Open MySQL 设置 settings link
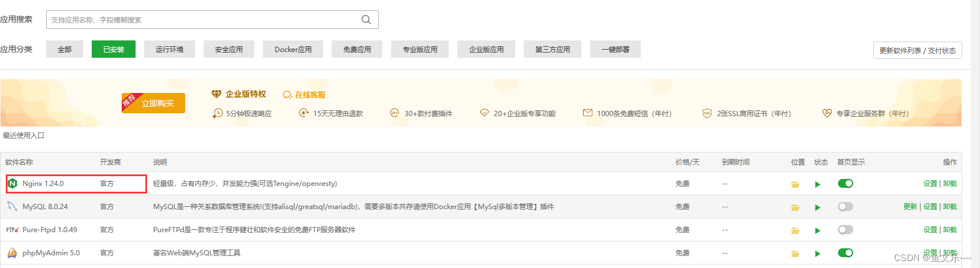980x268 pixels. tap(930, 207)
